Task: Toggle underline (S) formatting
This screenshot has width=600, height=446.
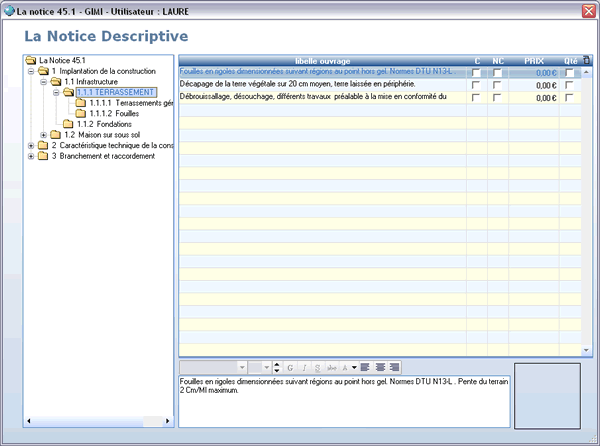Action: point(318,368)
